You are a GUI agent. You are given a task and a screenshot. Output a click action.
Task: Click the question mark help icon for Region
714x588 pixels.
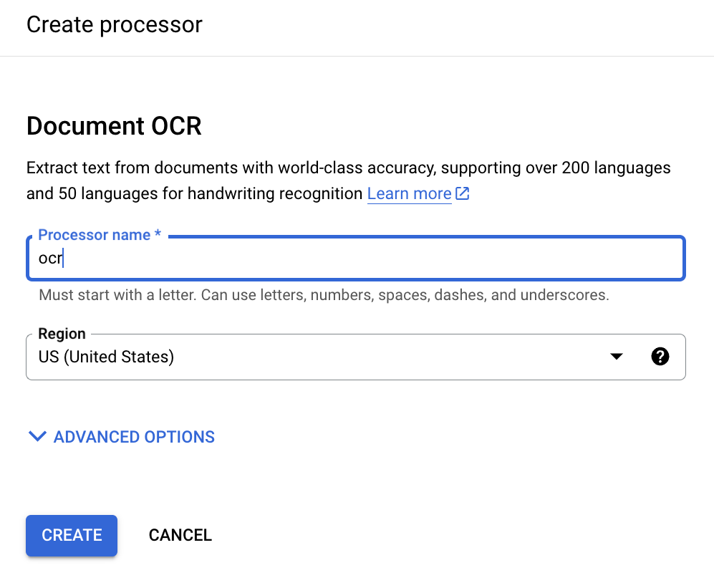pos(660,357)
